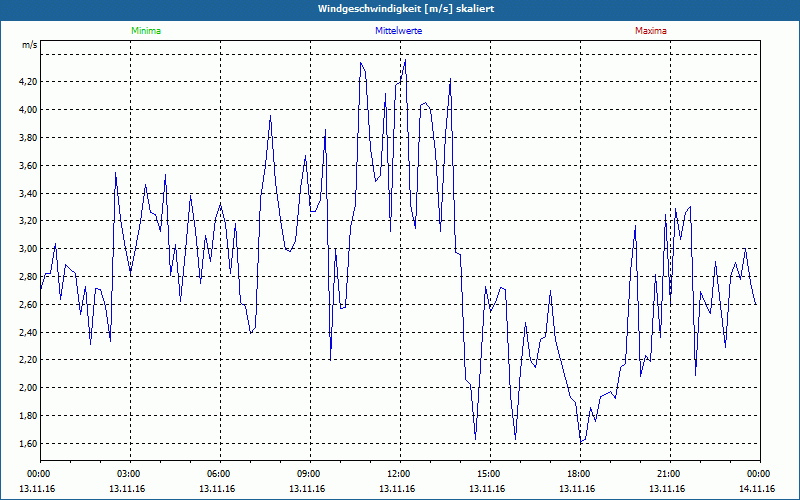Click the 4,00 y-axis value
The height and width of the screenshot is (500, 800).
click(30, 110)
